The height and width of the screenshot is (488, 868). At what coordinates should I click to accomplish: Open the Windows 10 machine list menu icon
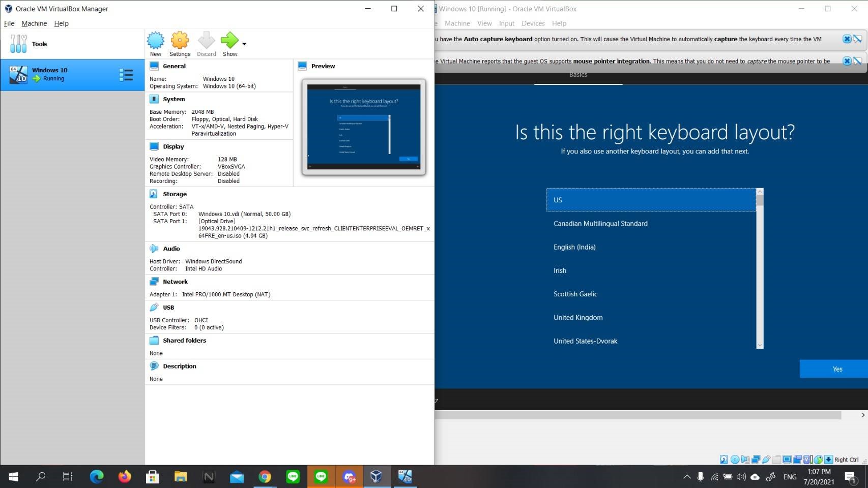(126, 75)
